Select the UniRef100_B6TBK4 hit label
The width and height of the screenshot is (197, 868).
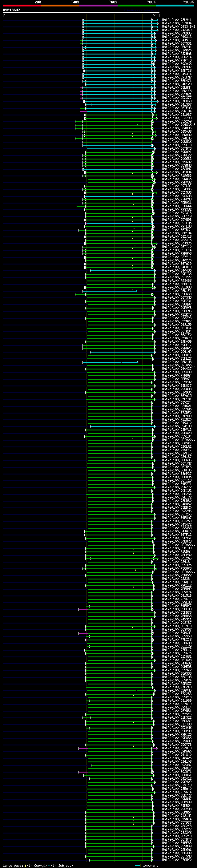coord(177,230)
